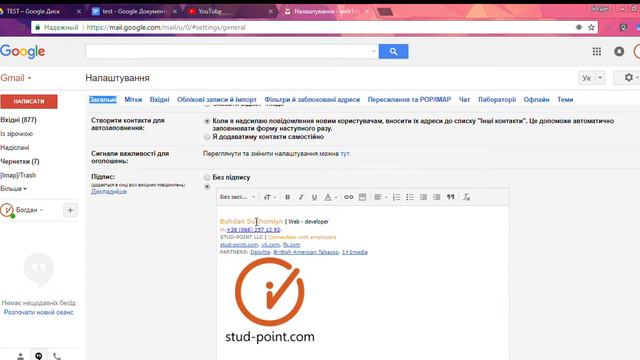Open text size dropdown

270,197
